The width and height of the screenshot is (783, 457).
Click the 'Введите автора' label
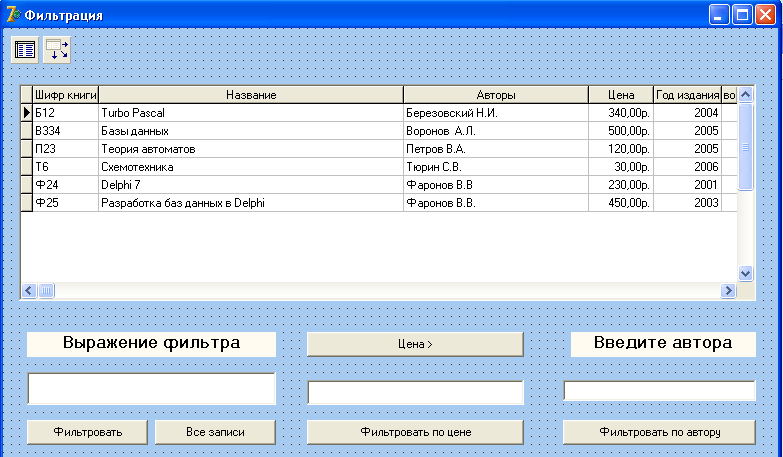[663, 344]
